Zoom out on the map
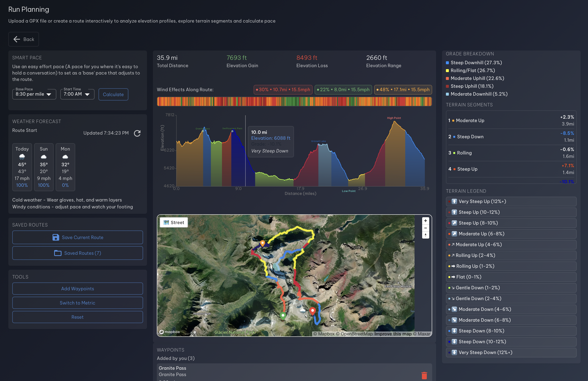 [x=425, y=228]
